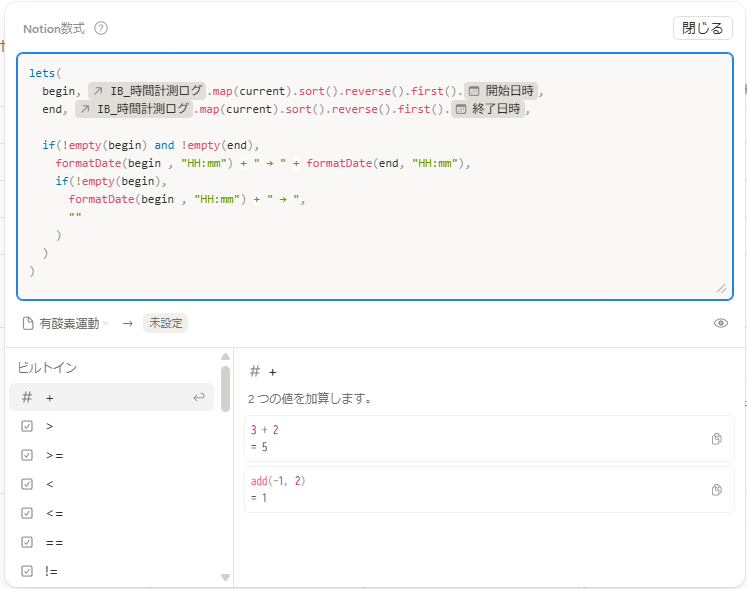
Task: Click the formula editor resize handle
Action: [721, 288]
